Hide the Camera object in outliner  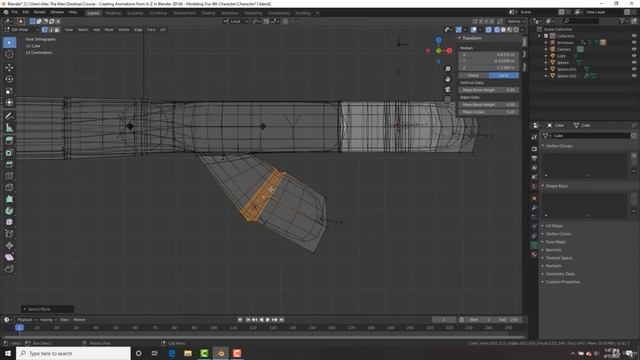tap(634, 49)
